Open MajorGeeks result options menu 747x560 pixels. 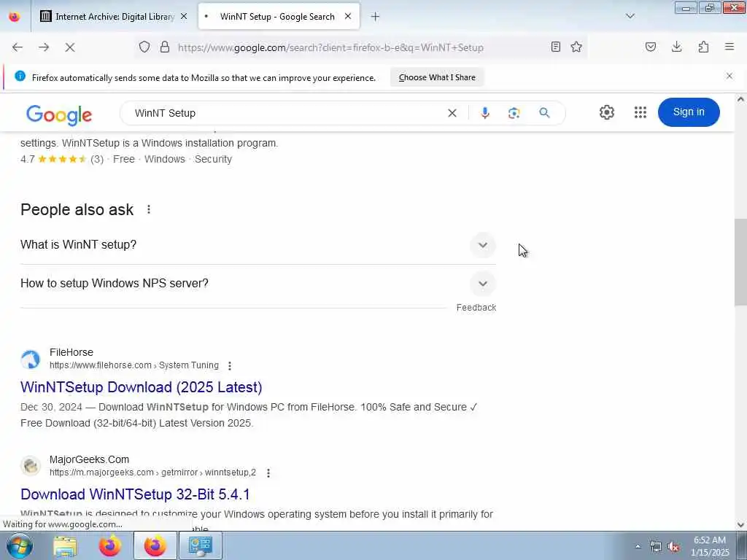pyautogui.click(x=268, y=472)
